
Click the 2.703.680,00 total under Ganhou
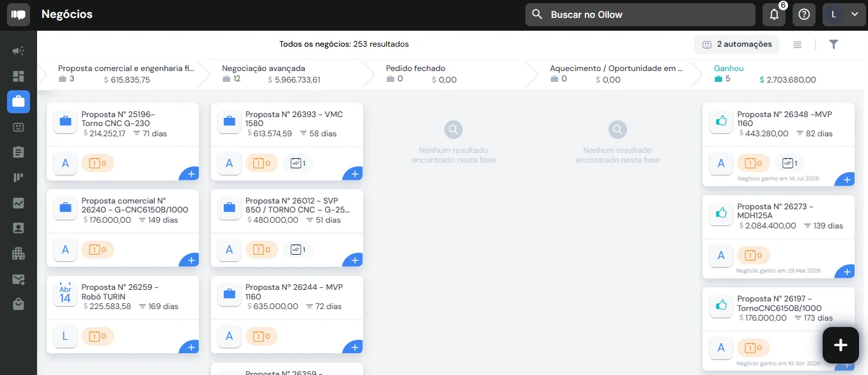793,80
